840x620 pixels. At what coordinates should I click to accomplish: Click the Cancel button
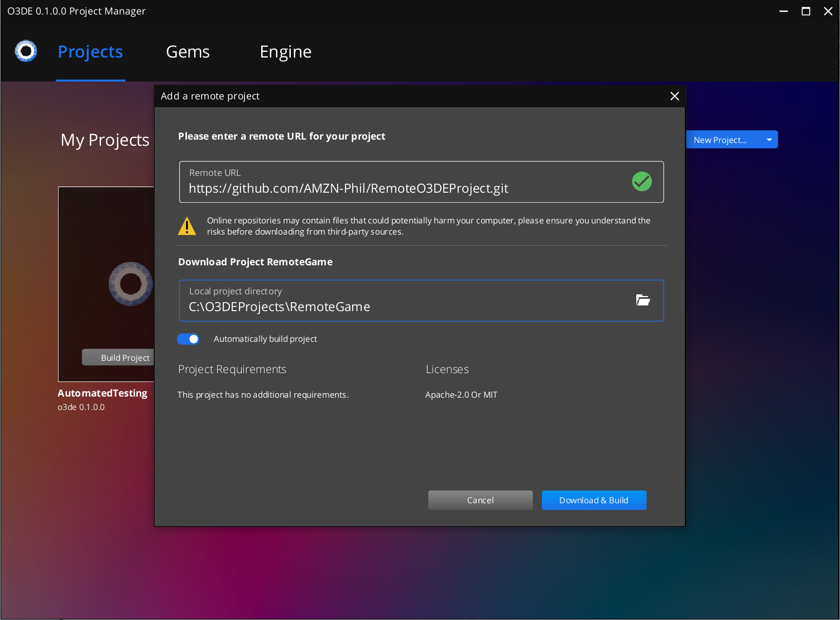tap(480, 500)
